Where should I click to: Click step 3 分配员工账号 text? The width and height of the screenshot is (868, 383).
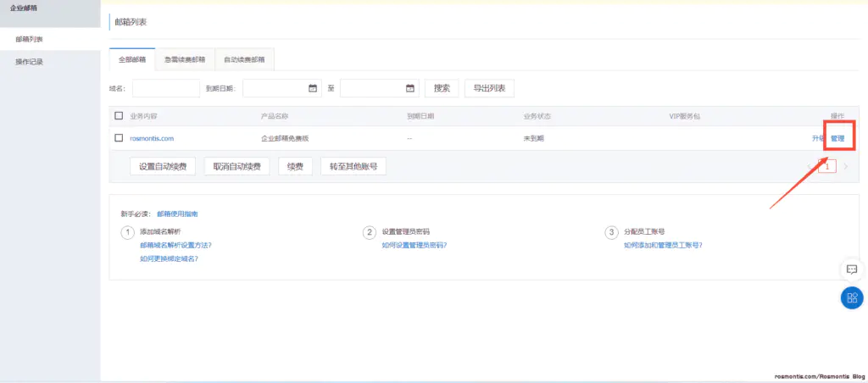click(644, 232)
